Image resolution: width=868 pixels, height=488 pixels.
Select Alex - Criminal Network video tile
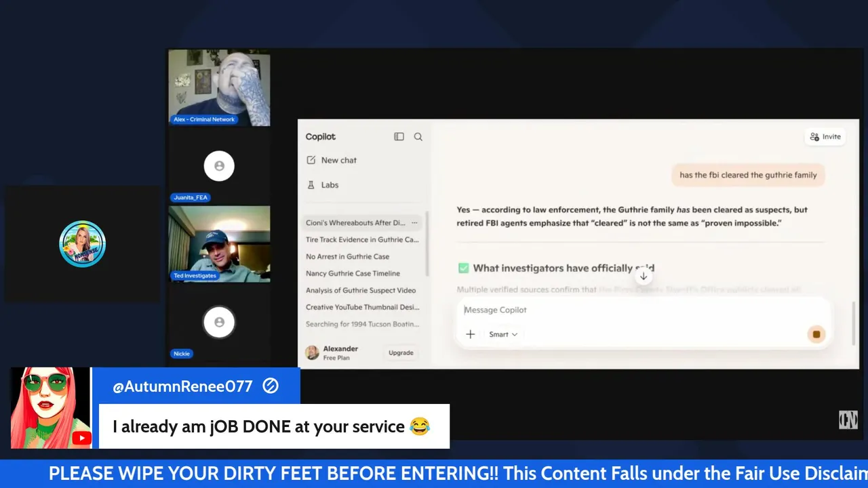coord(219,88)
